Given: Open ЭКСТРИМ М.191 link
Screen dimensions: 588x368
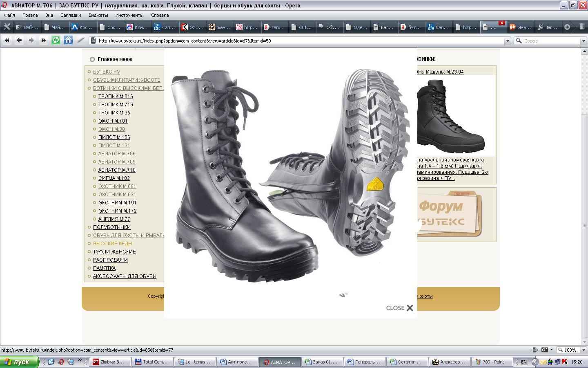Looking at the screenshot, I should 118,203.
